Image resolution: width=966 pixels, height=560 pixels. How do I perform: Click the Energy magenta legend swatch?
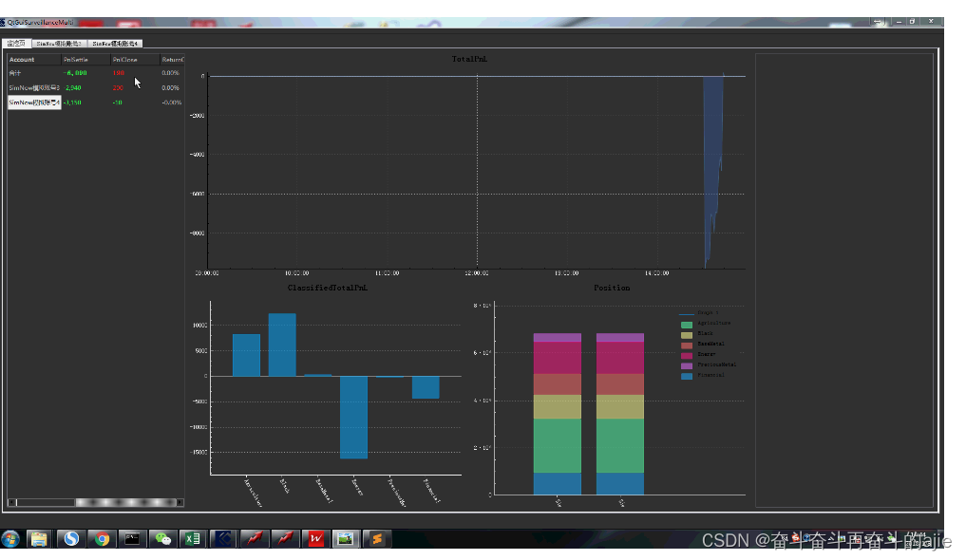coord(687,355)
